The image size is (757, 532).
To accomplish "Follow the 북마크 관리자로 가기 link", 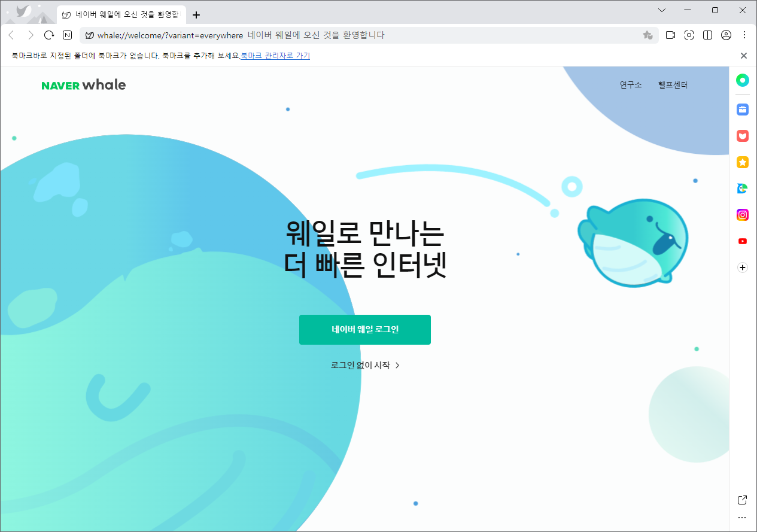I will pos(275,56).
